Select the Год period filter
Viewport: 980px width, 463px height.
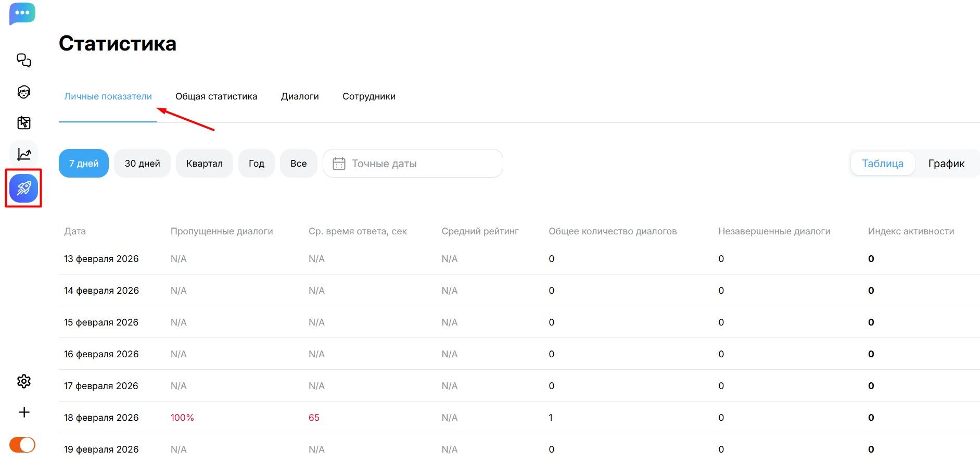[x=256, y=164]
